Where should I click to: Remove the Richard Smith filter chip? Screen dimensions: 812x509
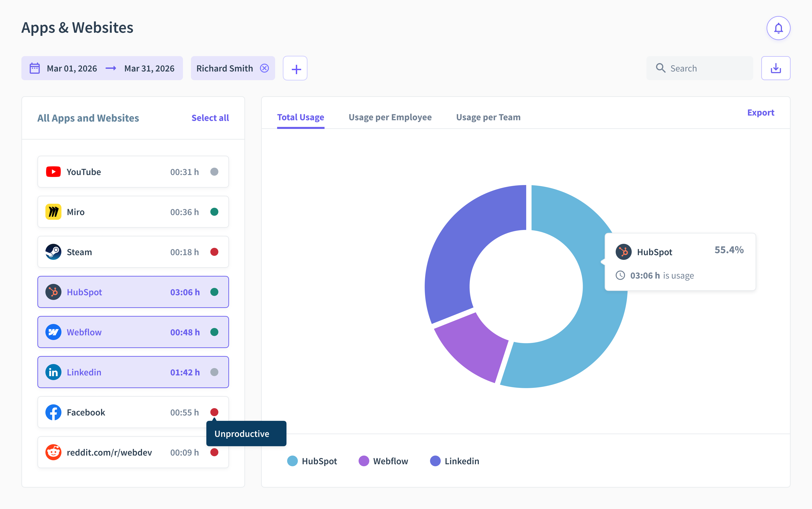264,68
